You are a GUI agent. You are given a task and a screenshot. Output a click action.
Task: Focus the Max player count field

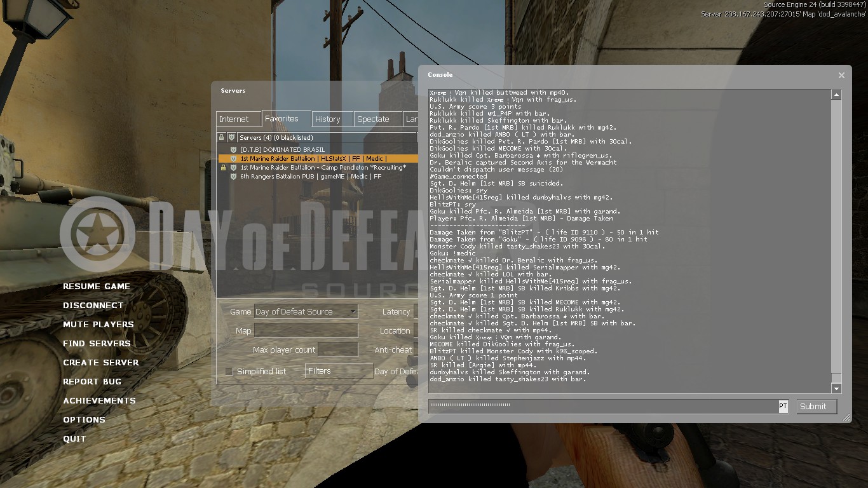[x=337, y=349]
